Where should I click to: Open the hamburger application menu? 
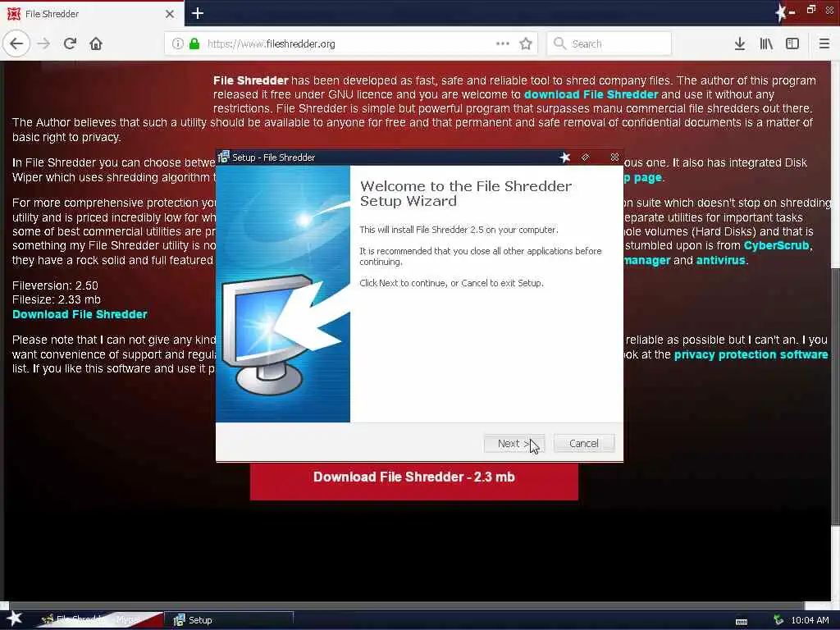point(824,43)
